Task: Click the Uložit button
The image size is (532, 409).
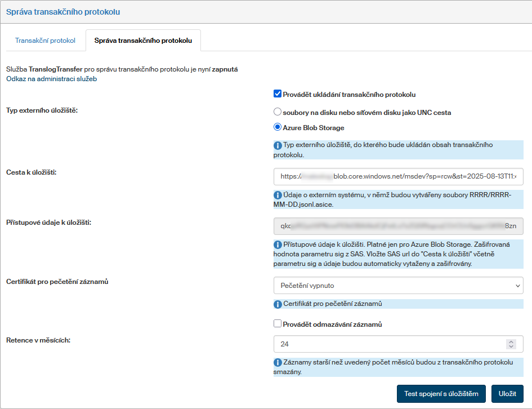Action: (507, 394)
